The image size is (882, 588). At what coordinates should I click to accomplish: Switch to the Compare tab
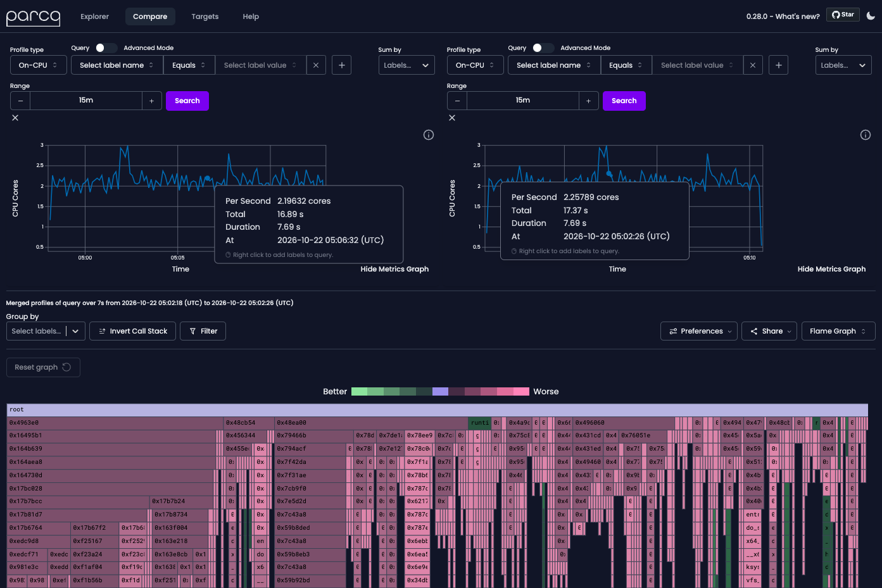[x=150, y=16]
